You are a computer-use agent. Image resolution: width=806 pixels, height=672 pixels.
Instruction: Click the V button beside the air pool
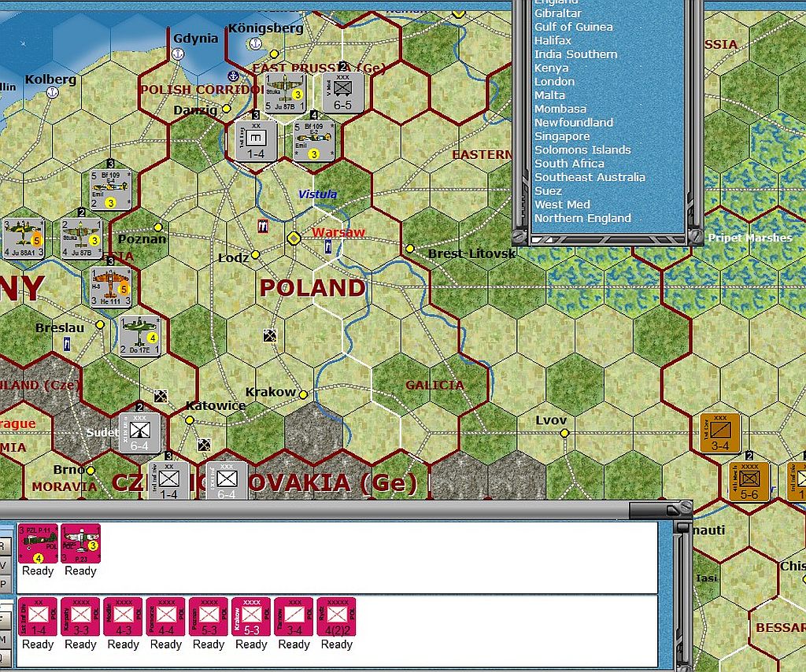click(x=5, y=565)
